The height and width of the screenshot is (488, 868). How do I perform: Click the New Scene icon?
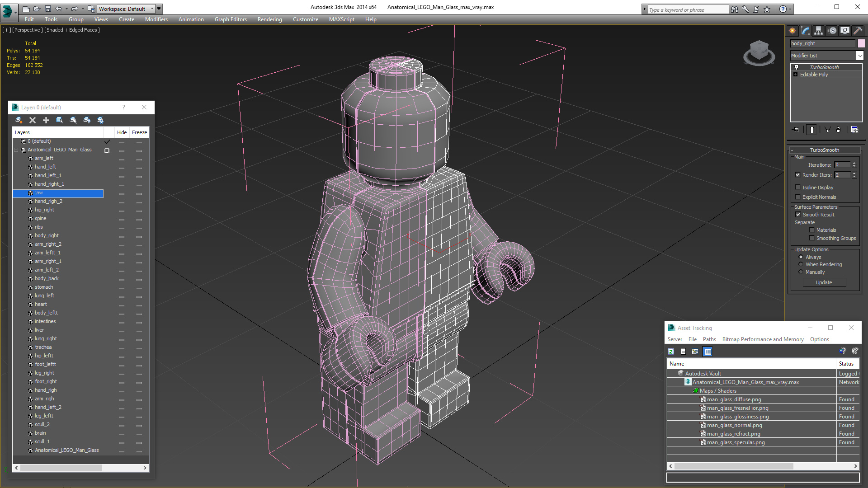click(26, 9)
